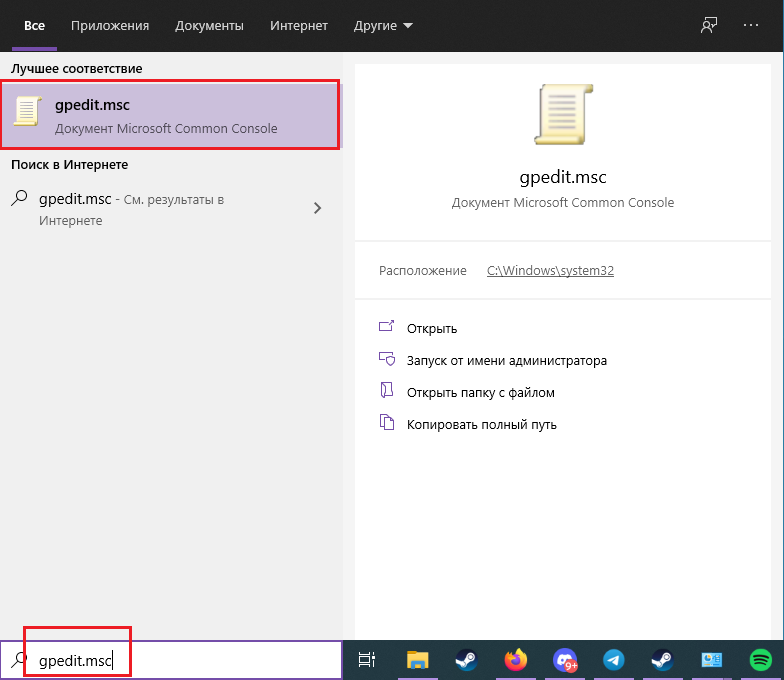784x680 pixels.
Task: Click the administrator shield icon
Action: pos(386,358)
